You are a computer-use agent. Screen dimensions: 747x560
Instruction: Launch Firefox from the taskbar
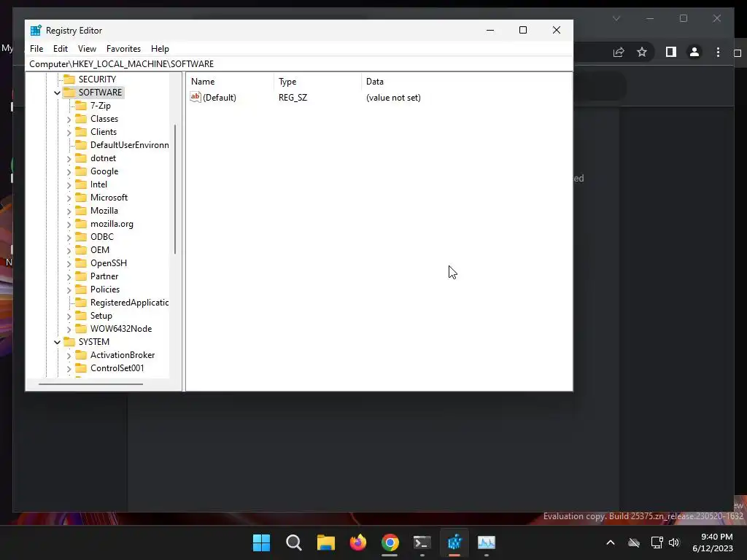(x=357, y=542)
